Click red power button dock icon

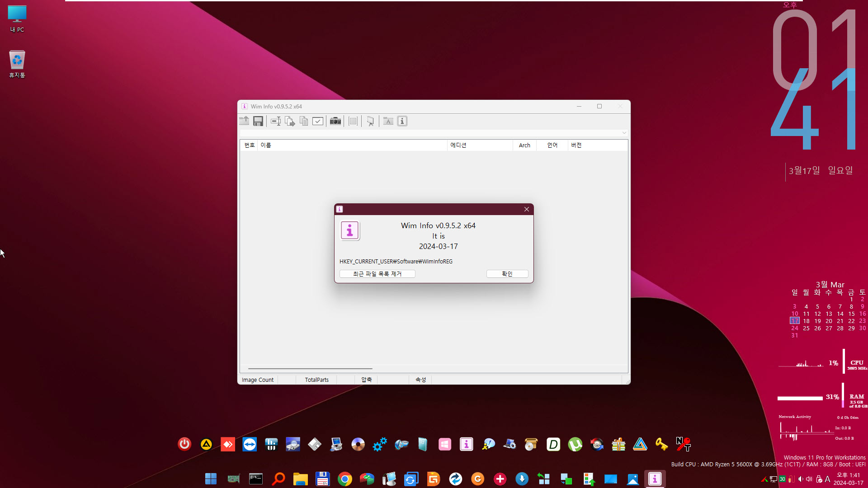[x=184, y=444]
